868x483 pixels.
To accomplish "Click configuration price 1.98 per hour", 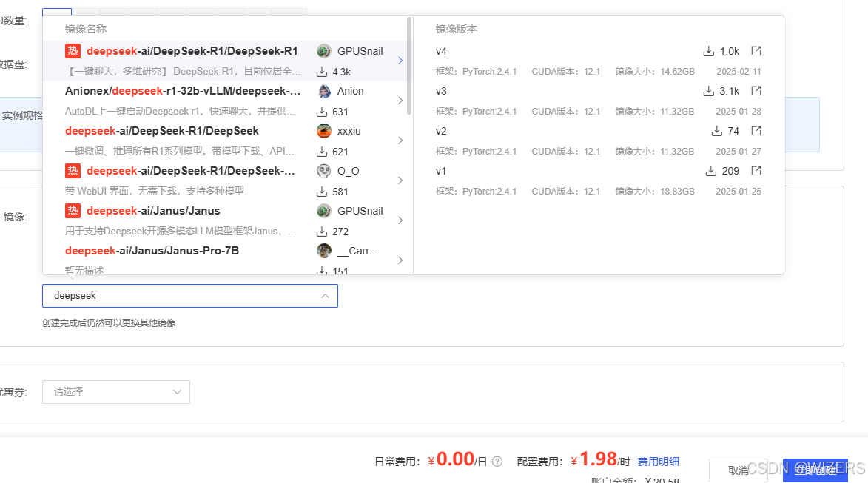I will 601,460.
